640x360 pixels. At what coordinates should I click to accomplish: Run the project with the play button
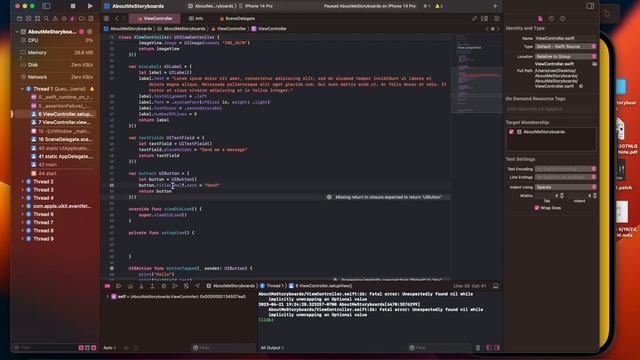tap(90, 6)
